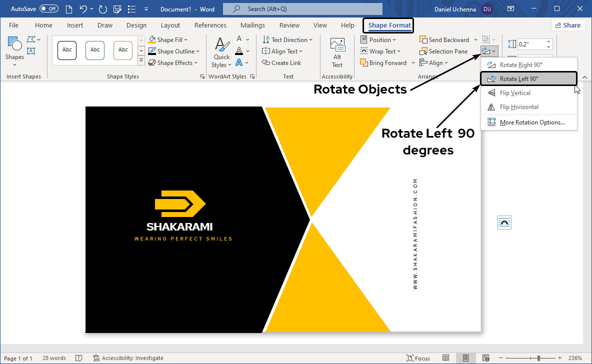Expand the Shape Fill dropdown
592x364 pixels.
[x=168, y=40]
